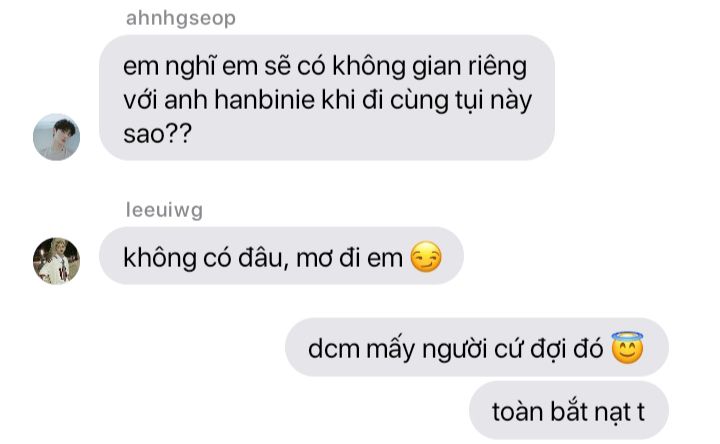720x444 pixels.
Task: Open ahnhgseop's profile picture
Action: (56, 137)
